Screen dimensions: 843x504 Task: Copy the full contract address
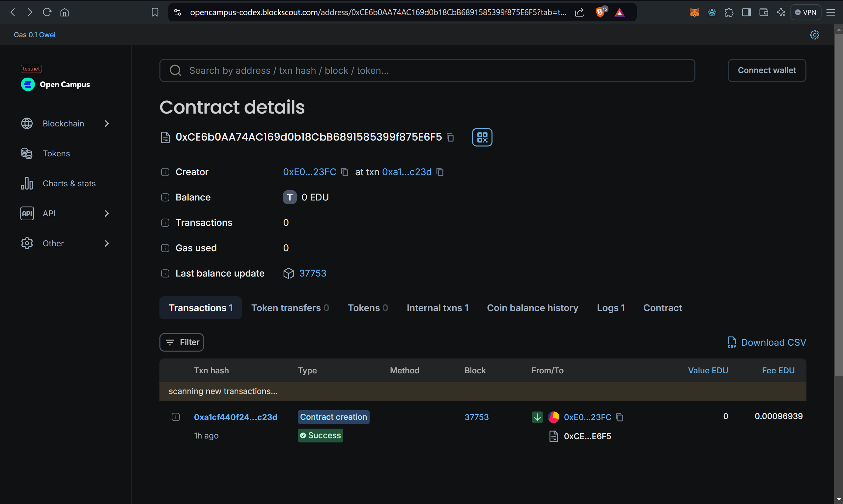click(450, 138)
